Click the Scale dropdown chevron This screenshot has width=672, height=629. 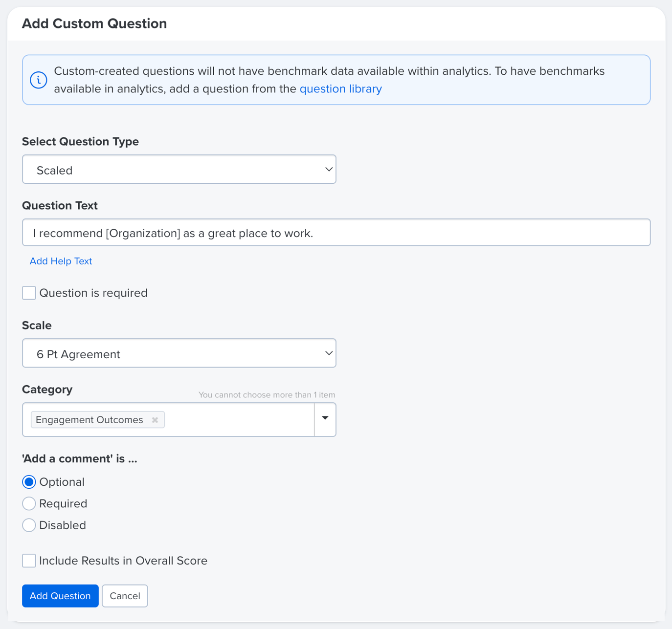[328, 353]
